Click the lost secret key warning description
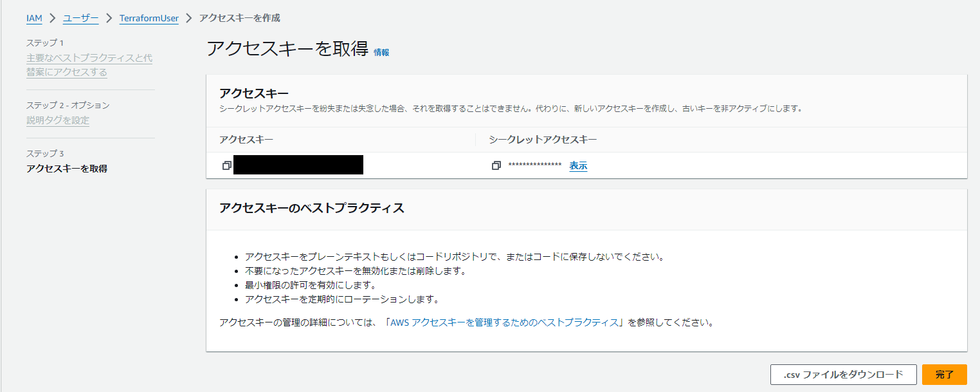Screen dimensions: 980x392 click(511, 108)
